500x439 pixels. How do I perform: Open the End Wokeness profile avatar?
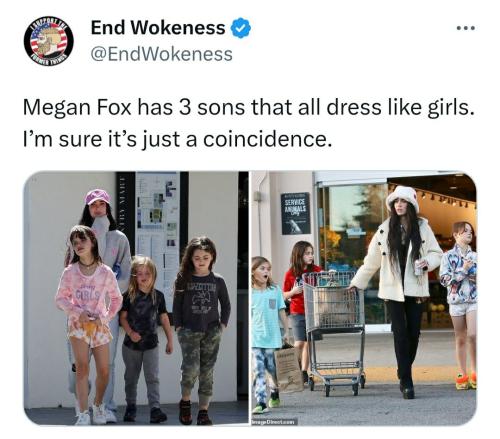(x=49, y=41)
